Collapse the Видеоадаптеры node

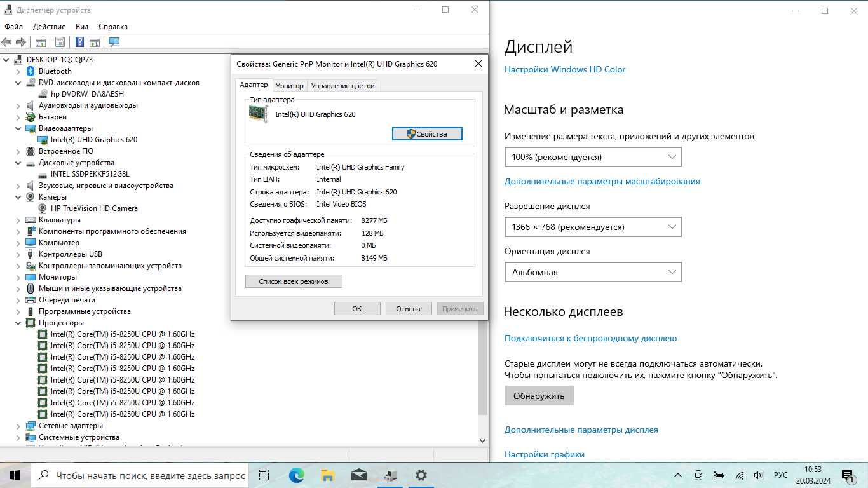click(x=18, y=128)
